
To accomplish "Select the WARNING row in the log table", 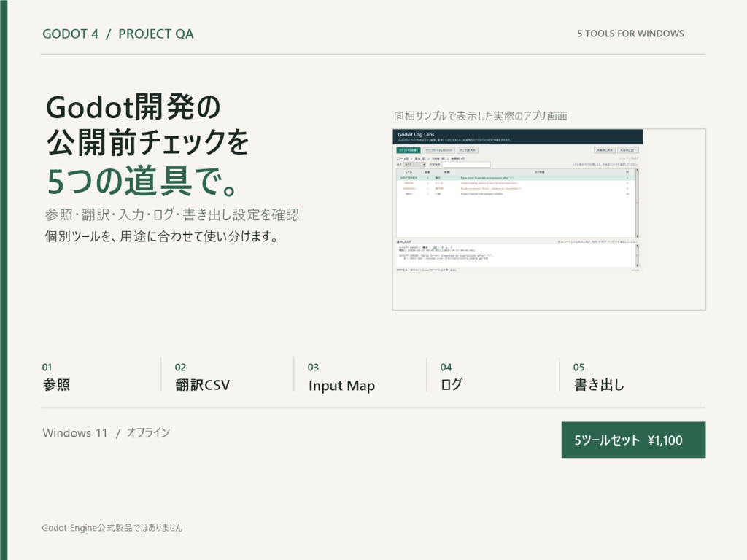I will [516, 189].
